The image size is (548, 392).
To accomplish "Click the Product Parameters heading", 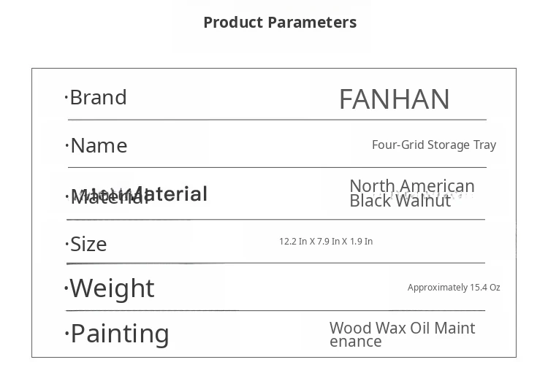I will (280, 23).
